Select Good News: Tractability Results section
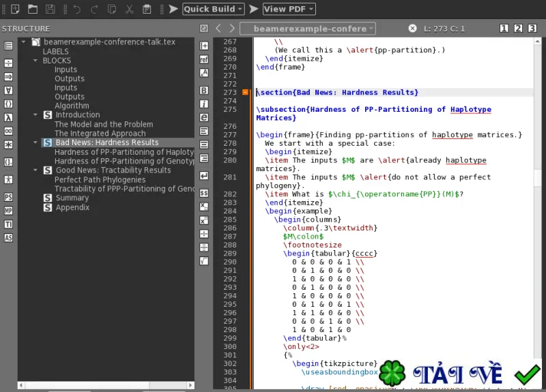This screenshot has width=546, height=392. [113, 170]
